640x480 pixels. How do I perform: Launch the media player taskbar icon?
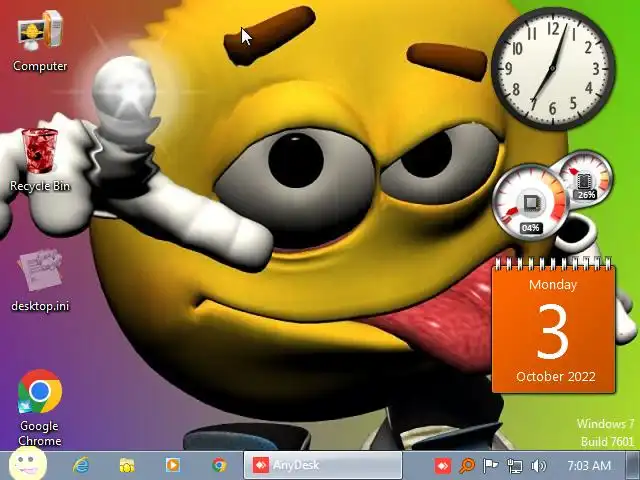pos(173,465)
